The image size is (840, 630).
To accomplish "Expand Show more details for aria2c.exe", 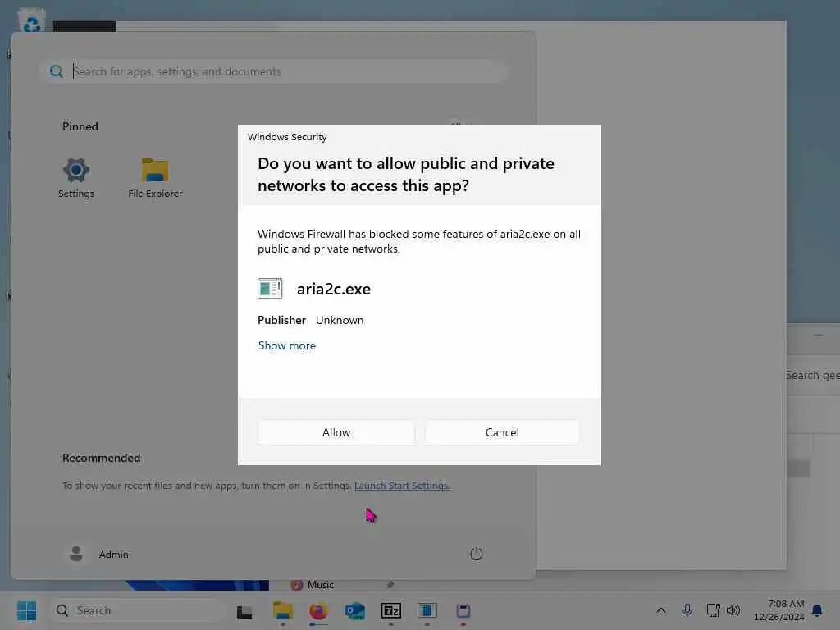I will pyautogui.click(x=286, y=345).
